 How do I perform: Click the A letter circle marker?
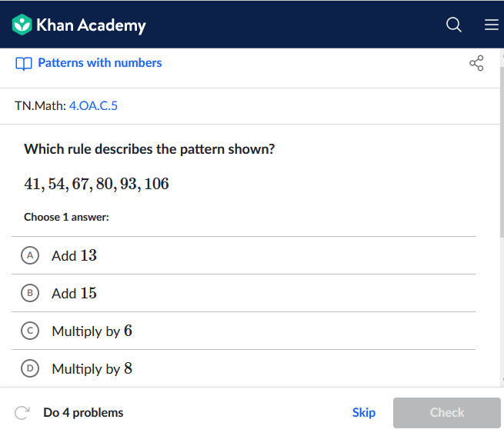point(30,255)
